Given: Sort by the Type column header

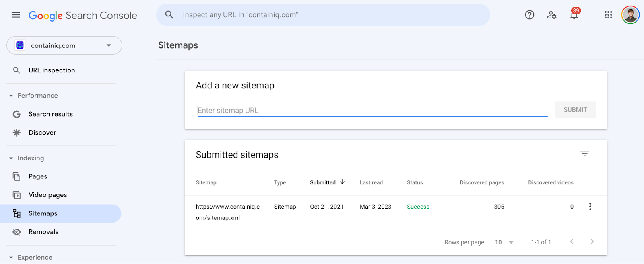Looking at the screenshot, I should coord(280,182).
